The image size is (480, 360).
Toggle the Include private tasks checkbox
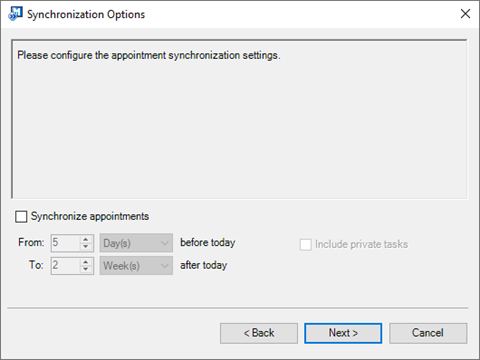click(x=305, y=244)
